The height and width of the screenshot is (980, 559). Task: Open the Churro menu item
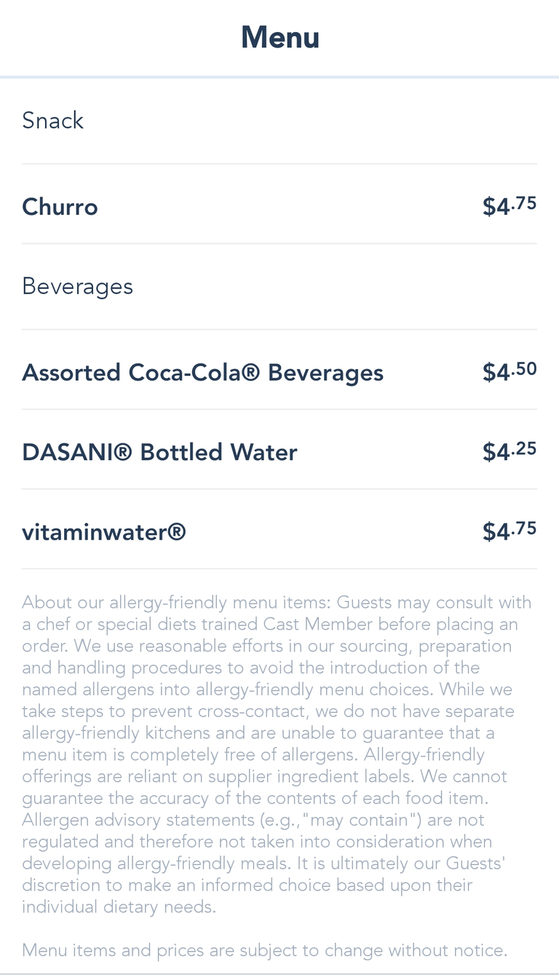[x=60, y=208]
